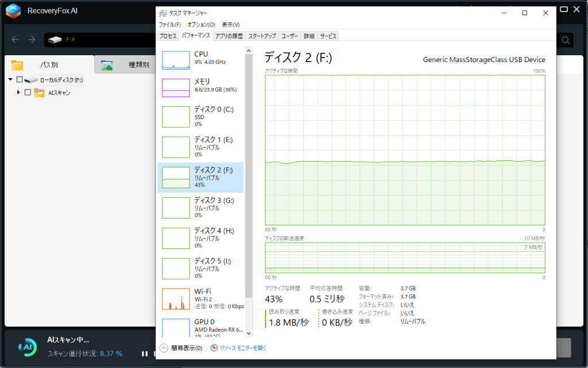The height and width of the screenshot is (368, 588).
Task: Click the resource monitor icon
Action: 214,348
